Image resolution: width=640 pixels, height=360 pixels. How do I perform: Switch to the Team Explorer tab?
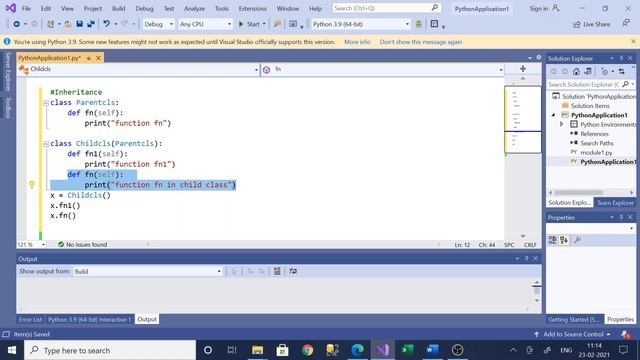[615, 203]
